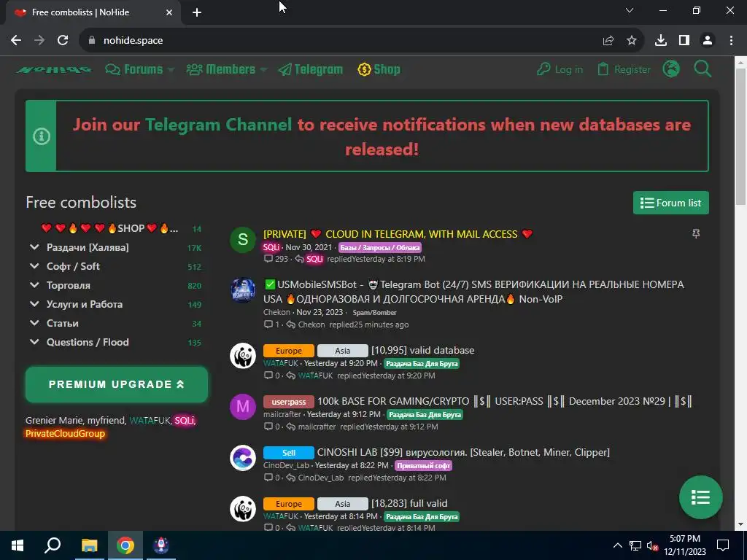This screenshot has height=560, width=747.
Task: Open the 100k BASE FOR GAMING/CRYPTO thread
Action: point(505,402)
